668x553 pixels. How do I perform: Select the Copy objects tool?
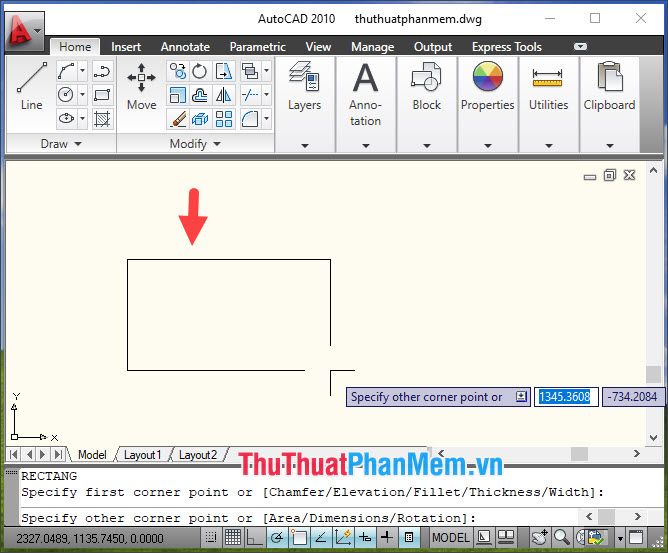pyautogui.click(x=178, y=71)
